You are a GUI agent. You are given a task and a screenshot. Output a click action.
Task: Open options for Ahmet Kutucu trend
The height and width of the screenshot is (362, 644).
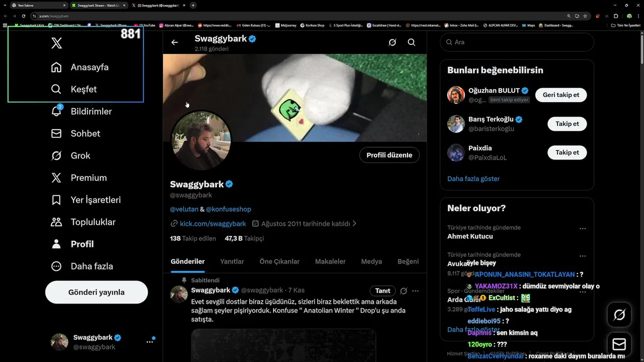[583, 228]
